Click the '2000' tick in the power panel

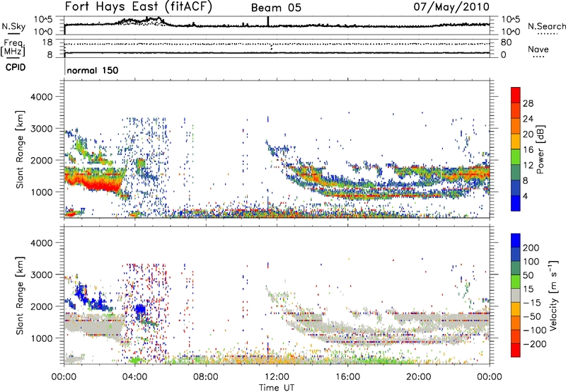click(x=41, y=160)
